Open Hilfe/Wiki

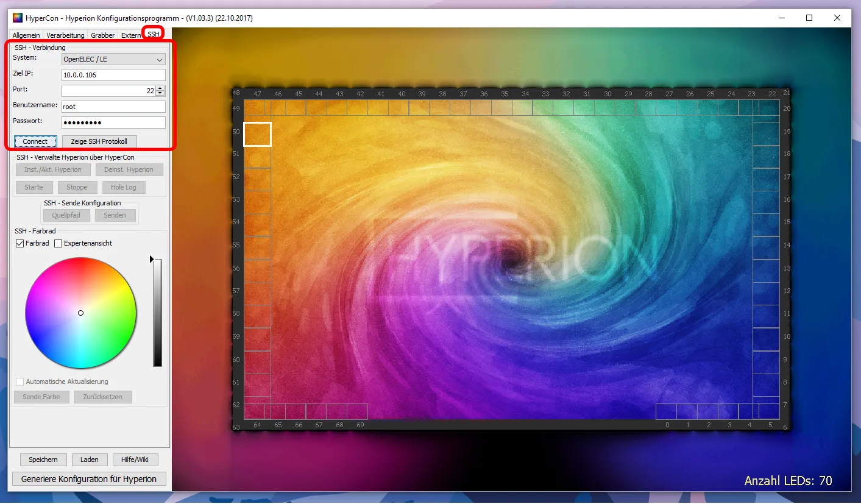pos(135,460)
